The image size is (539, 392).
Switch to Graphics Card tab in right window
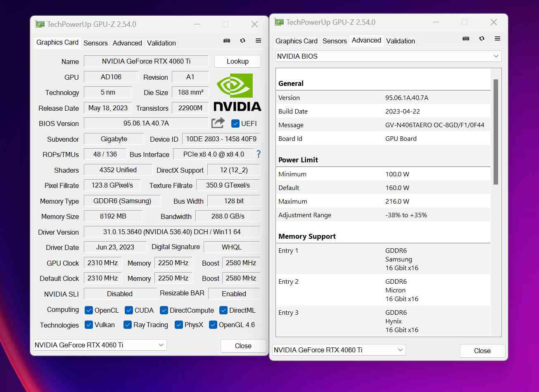point(297,41)
